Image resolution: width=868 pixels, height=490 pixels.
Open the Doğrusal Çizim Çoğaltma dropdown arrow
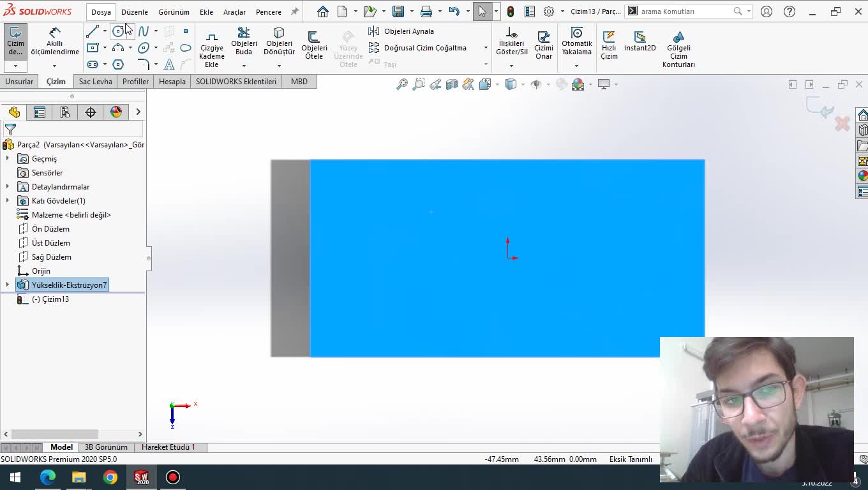(486, 48)
